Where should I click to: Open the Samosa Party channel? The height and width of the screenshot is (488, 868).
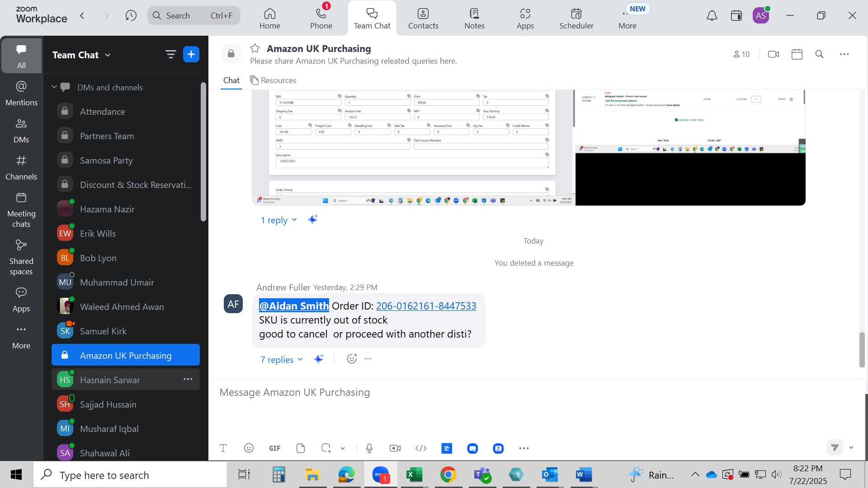pyautogui.click(x=126, y=160)
